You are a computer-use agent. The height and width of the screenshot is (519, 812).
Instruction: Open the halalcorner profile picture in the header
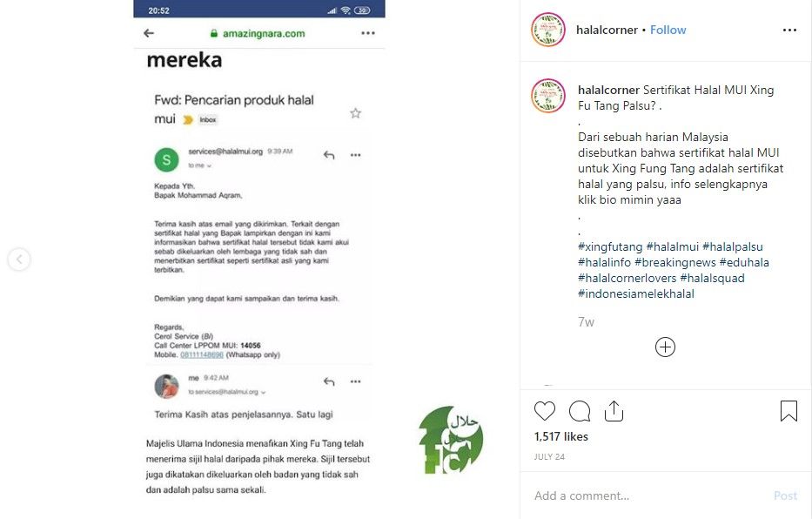point(548,30)
